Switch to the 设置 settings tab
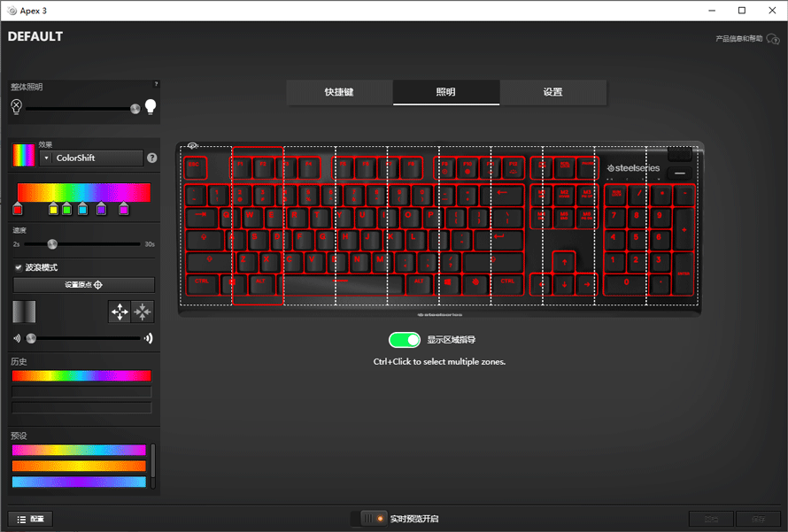 (552, 92)
